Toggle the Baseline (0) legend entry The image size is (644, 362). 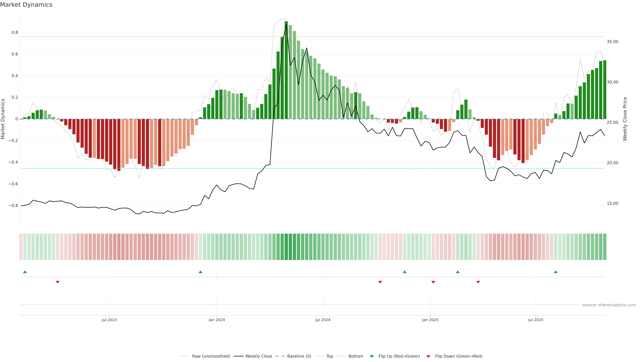point(299,356)
